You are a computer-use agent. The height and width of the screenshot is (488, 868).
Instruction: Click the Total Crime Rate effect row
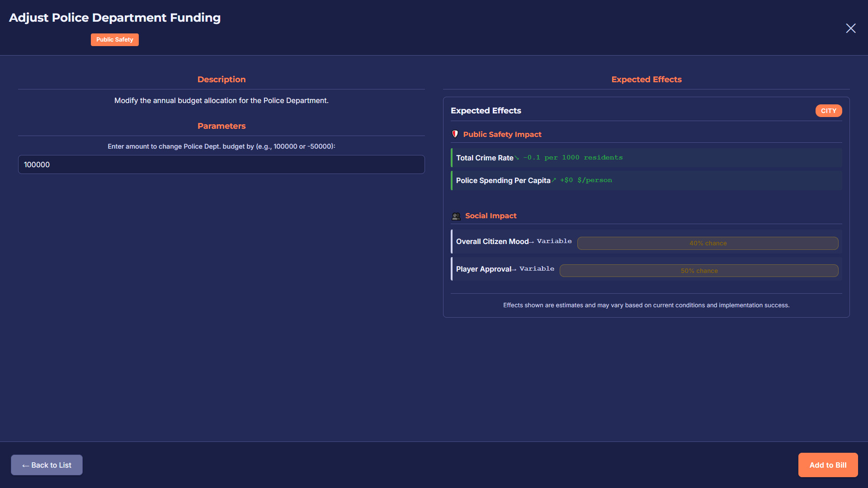[x=646, y=158]
